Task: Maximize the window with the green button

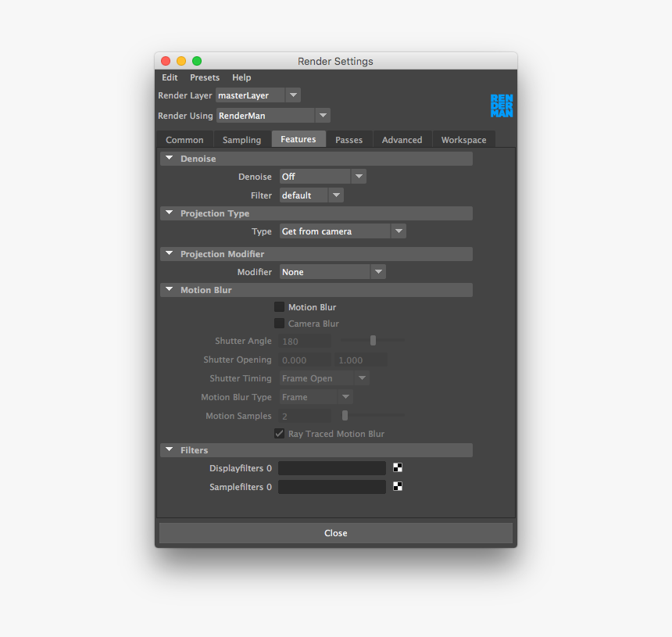Action: [197, 61]
